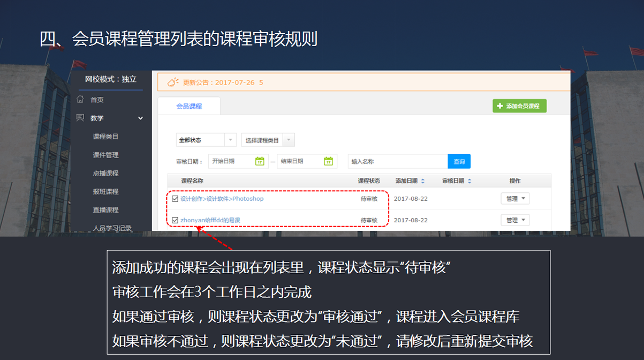Image resolution: width=644 pixels, height=360 pixels.
Task: Open 管理 dropdown for the Photoshop course
Action: [515, 199]
